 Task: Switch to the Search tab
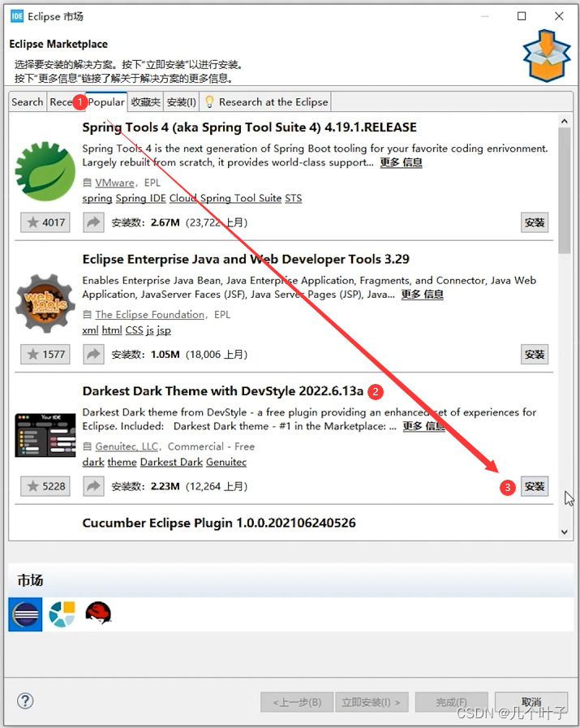click(x=28, y=102)
